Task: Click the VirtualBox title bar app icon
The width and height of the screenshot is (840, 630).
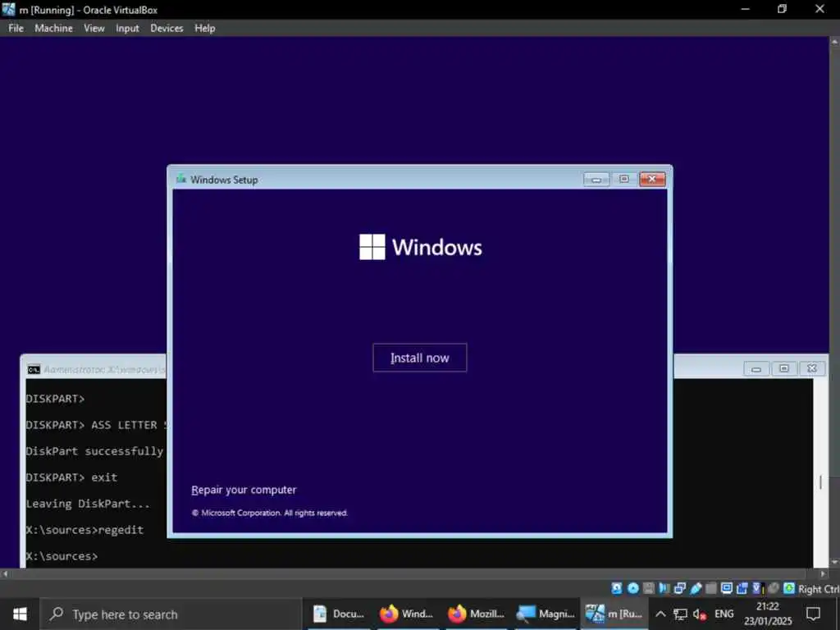Action: [x=8, y=9]
